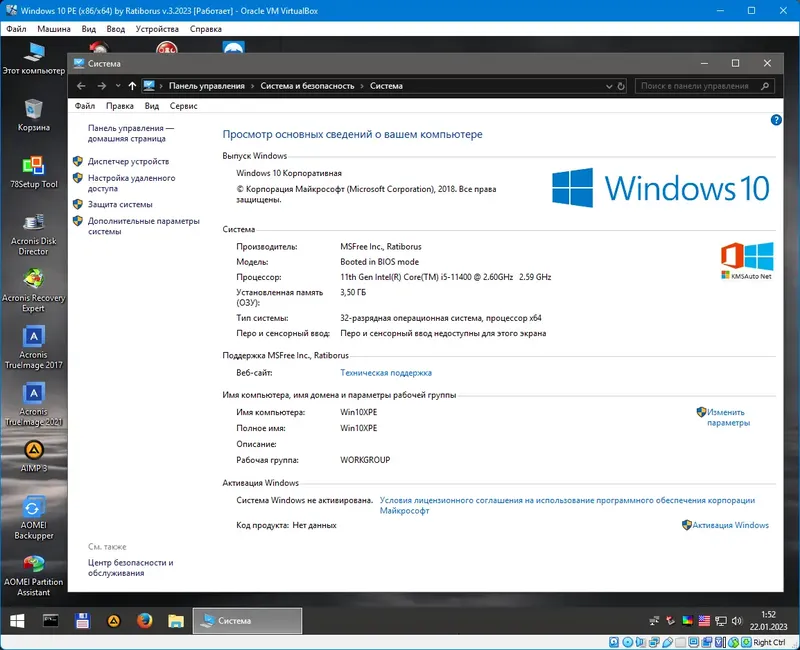Open AOMEI Partition Assistant desktop icon

coord(34,574)
